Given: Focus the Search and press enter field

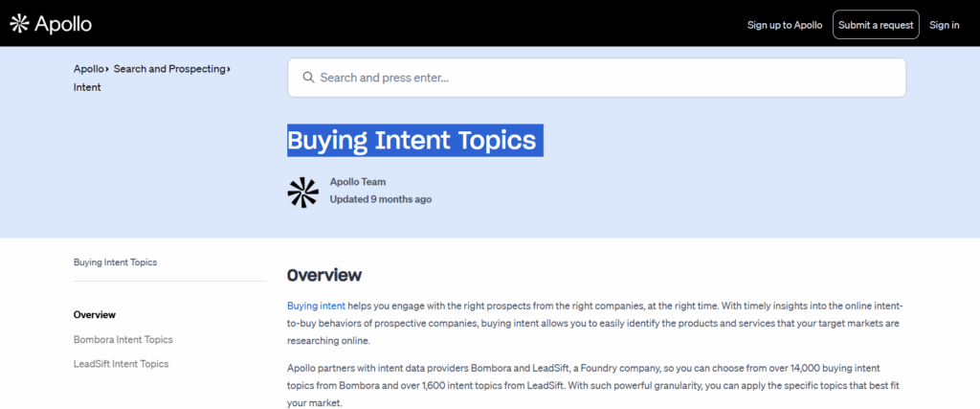Looking at the screenshot, I should pyautogui.click(x=603, y=78).
